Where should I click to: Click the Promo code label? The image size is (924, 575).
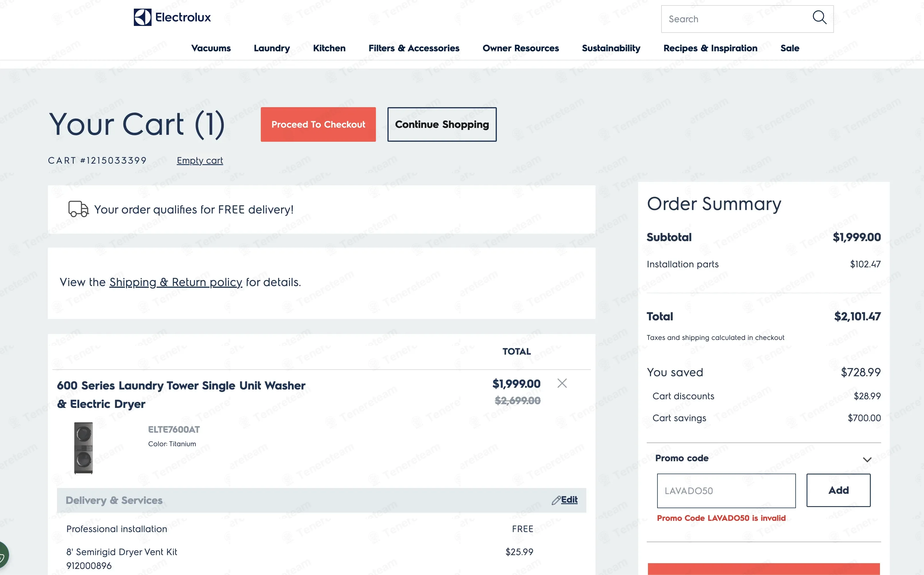coord(682,458)
